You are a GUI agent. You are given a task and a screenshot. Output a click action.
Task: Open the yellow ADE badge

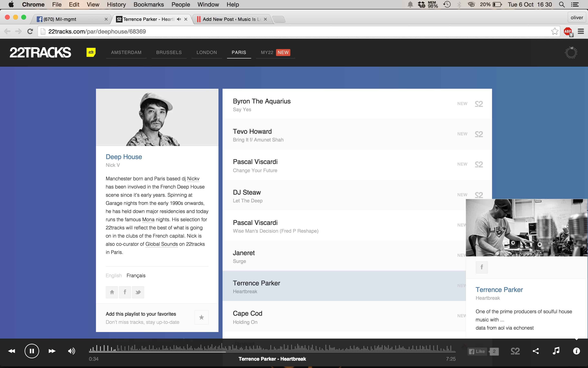tap(91, 52)
